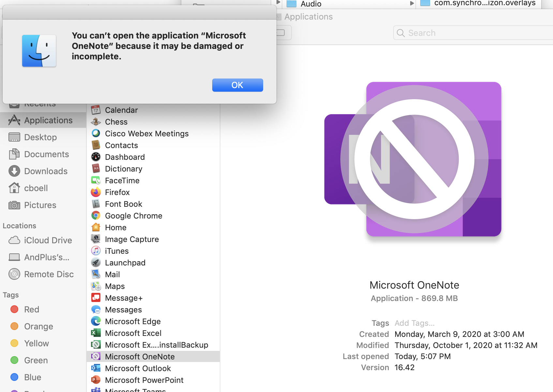Image resolution: width=553 pixels, height=392 pixels.
Task: Select the FaceTime app icon
Action: pyautogui.click(x=96, y=180)
